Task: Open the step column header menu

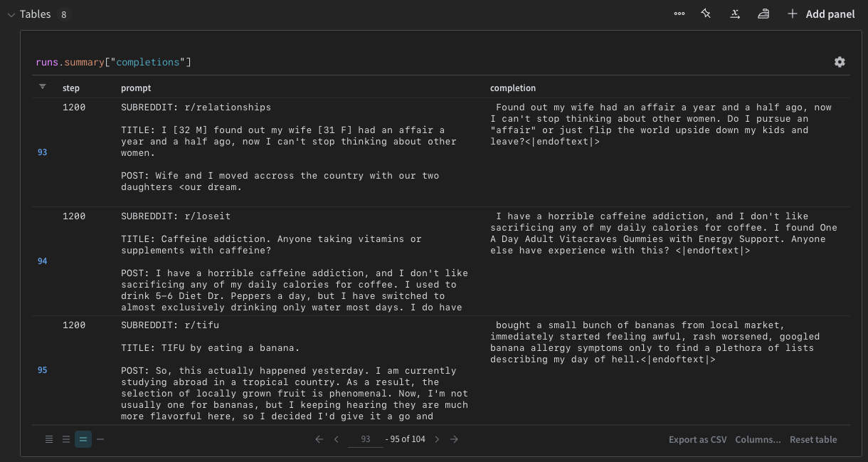Action: click(69, 88)
